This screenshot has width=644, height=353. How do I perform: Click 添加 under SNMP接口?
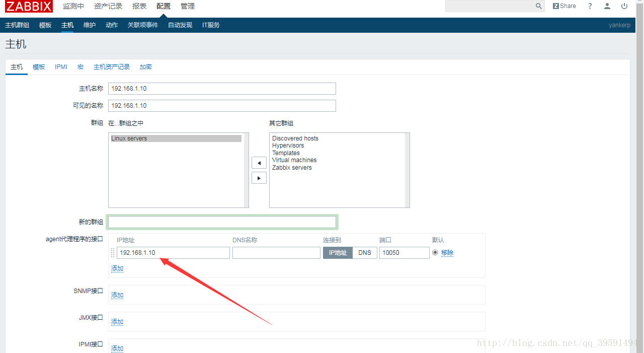[x=117, y=295]
